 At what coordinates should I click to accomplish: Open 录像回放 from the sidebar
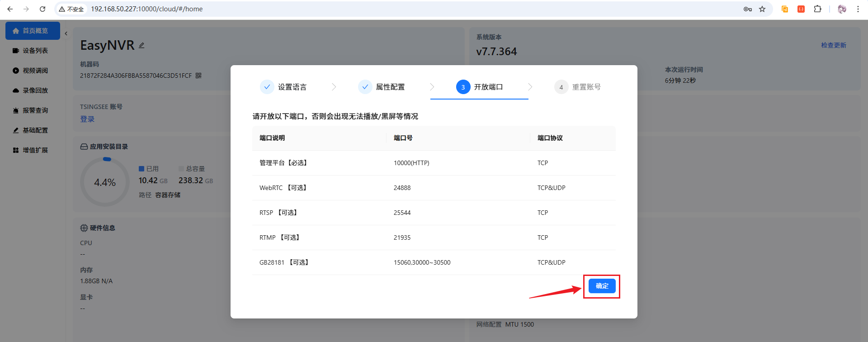(35, 90)
